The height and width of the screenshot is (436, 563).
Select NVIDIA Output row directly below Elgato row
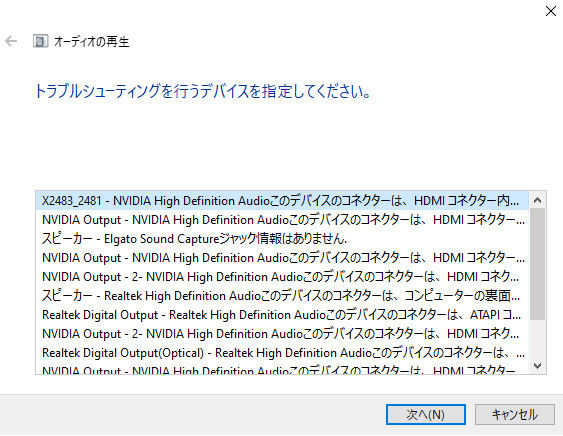pos(282,258)
